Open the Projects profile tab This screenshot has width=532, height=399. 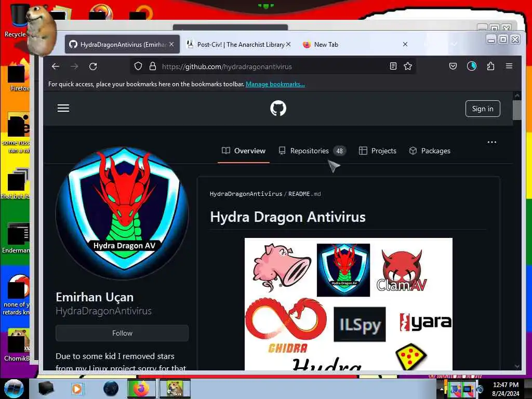coord(378,151)
